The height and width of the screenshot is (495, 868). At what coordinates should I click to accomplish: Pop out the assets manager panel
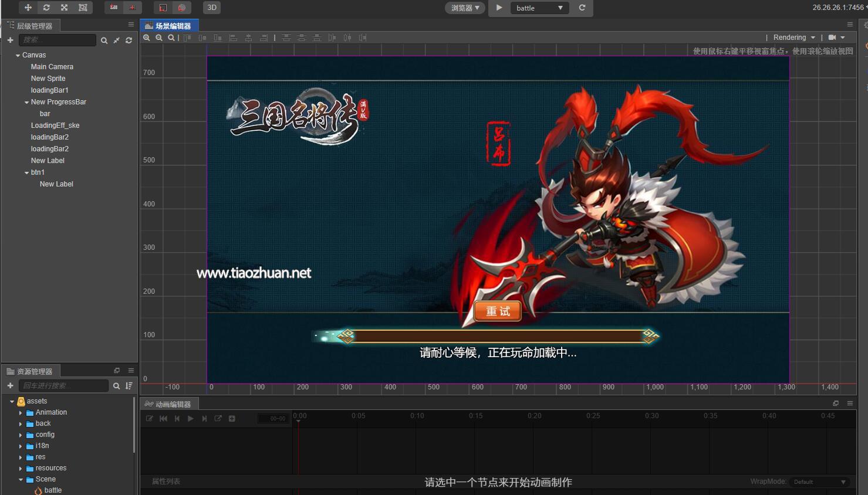[117, 371]
